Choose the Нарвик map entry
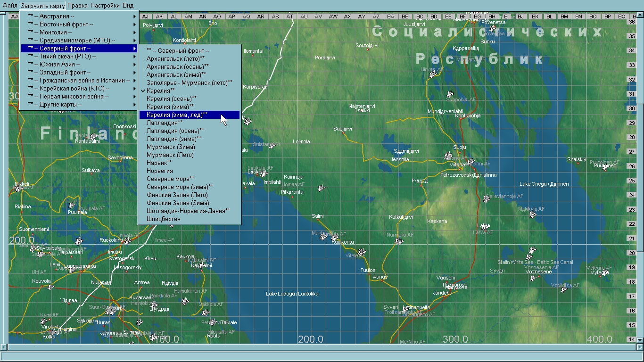644x362 pixels. click(190, 163)
